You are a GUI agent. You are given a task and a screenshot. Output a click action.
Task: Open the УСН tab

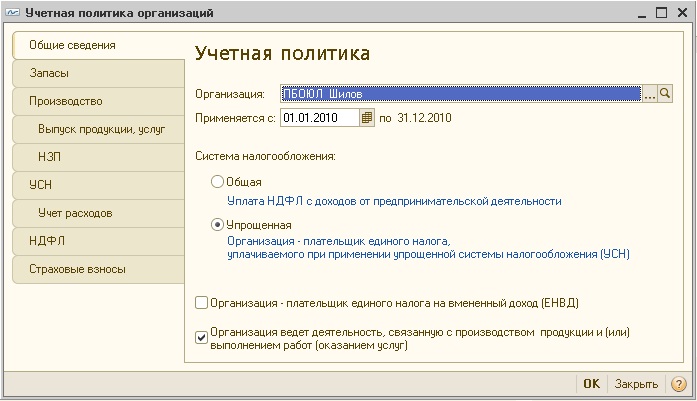click(98, 185)
